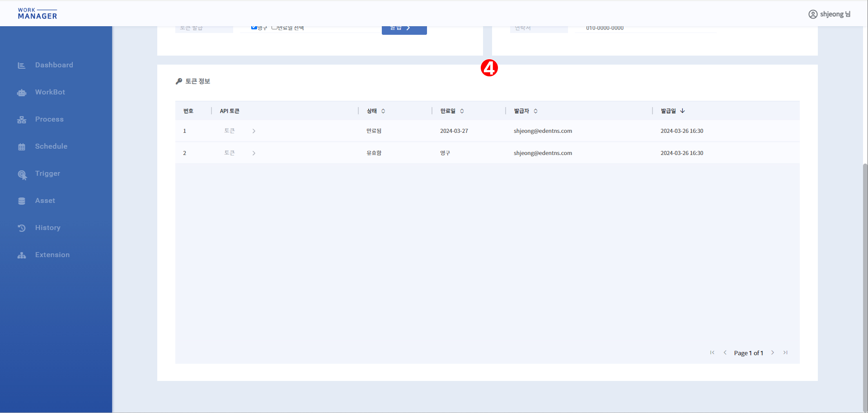This screenshot has height=413, width=868.
Task: Open the Extension menu
Action: 52,255
